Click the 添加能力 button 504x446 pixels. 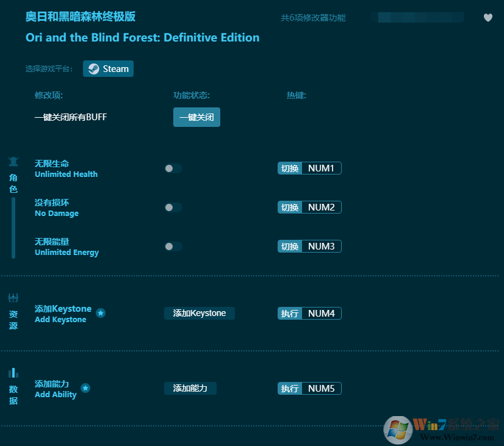[190, 388]
